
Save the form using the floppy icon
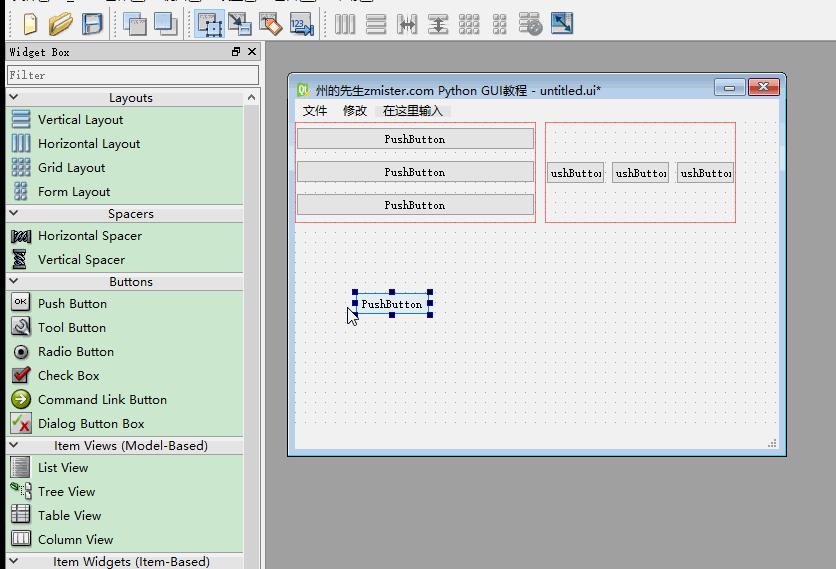(x=92, y=24)
